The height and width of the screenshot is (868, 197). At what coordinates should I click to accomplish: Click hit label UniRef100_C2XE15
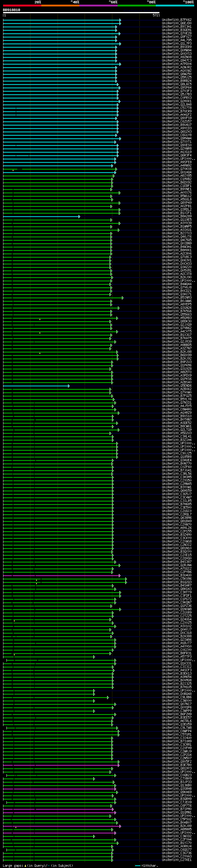[177, 555]
